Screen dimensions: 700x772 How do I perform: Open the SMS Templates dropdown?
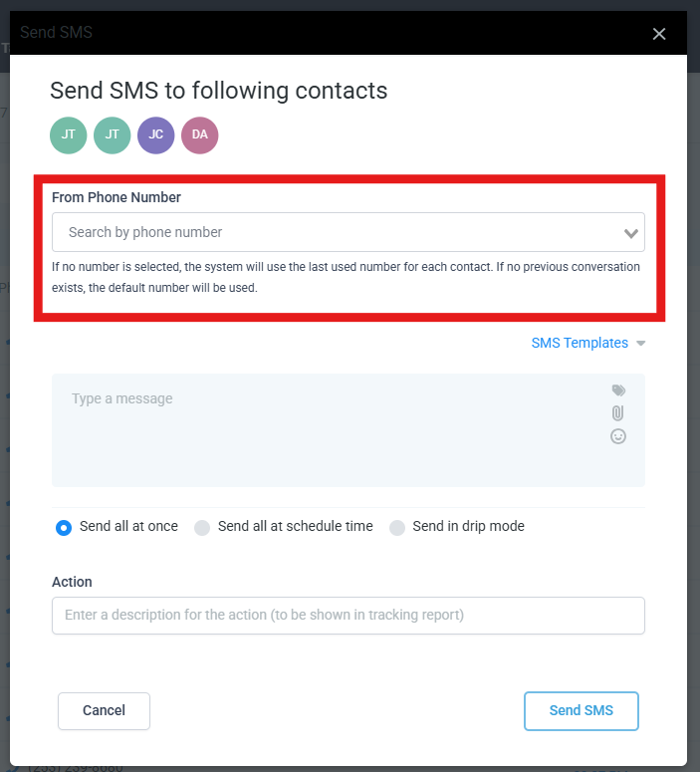click(x=580, y=343)
